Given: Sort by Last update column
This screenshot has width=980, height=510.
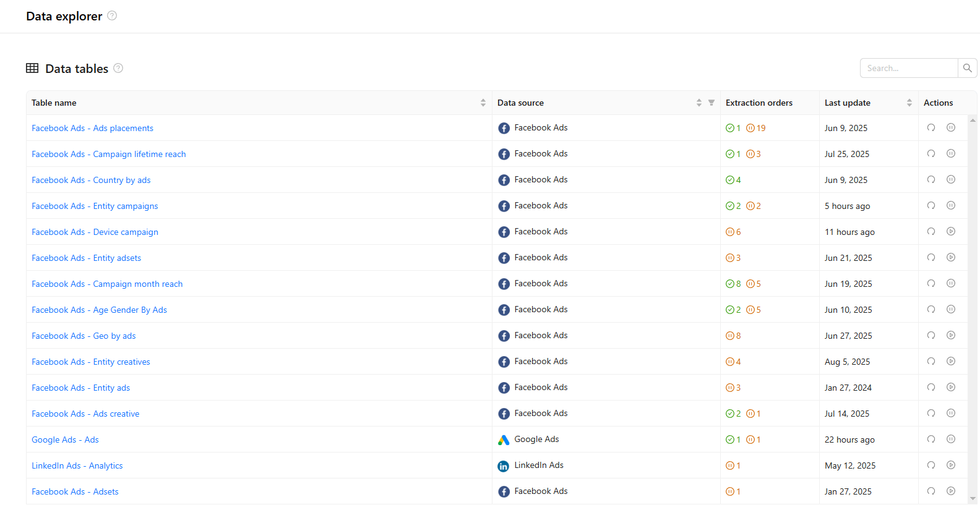Looking at the screenshot, I should point(909,103).
